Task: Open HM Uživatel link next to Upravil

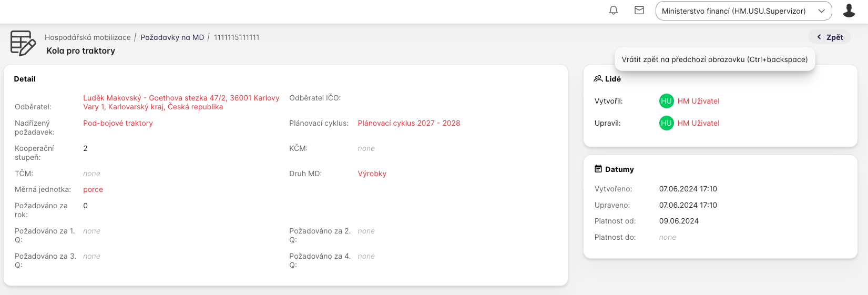Action: [698, 123]
